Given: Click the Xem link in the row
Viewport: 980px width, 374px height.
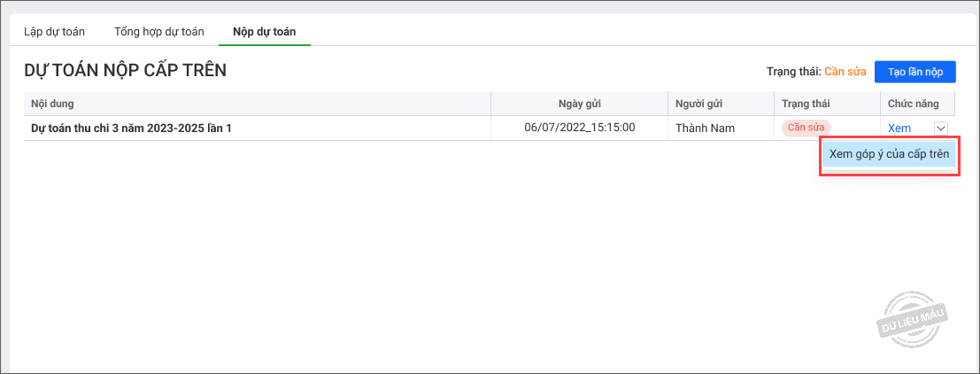Looking at the screenshot, I should pyautogui.click(x=899, y=129).
